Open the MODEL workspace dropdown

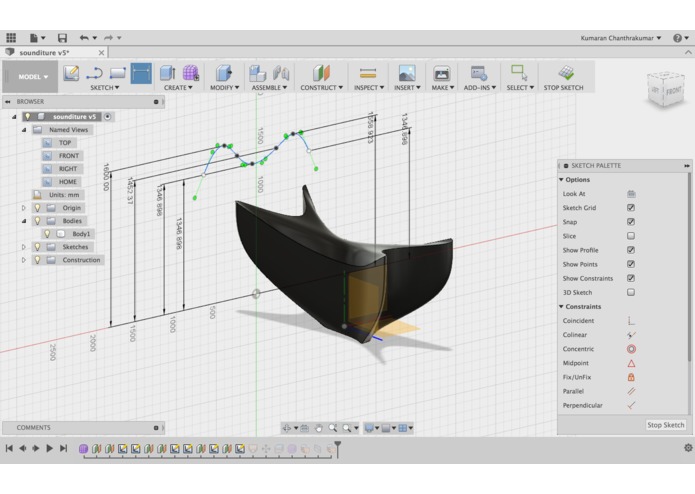[32, 77]
